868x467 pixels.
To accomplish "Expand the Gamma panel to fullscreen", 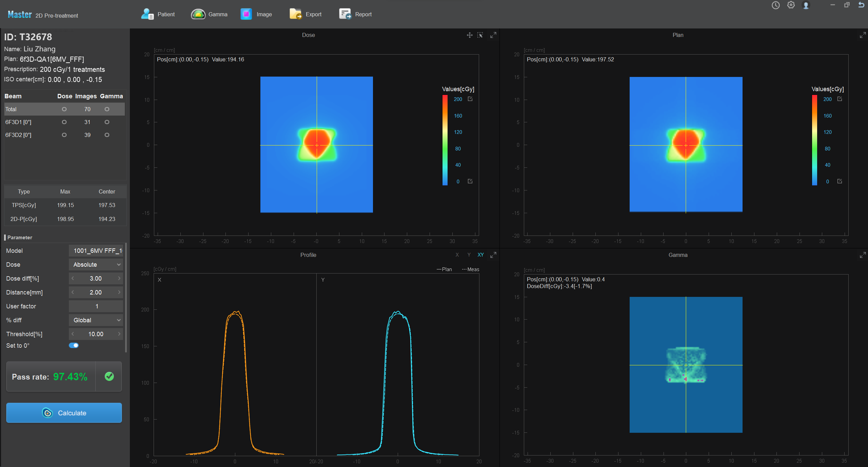I will point(863,255).
